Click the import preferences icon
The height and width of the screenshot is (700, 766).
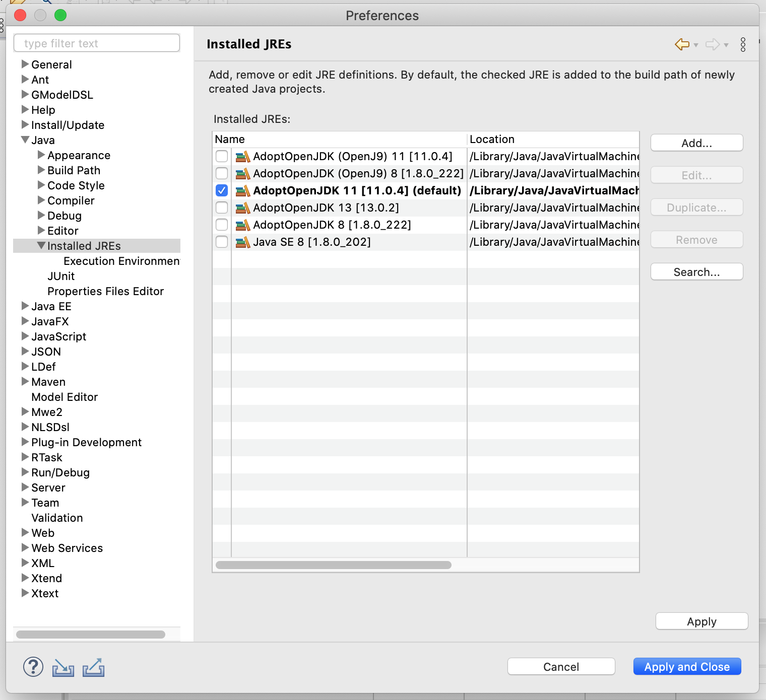click(63, 668)
